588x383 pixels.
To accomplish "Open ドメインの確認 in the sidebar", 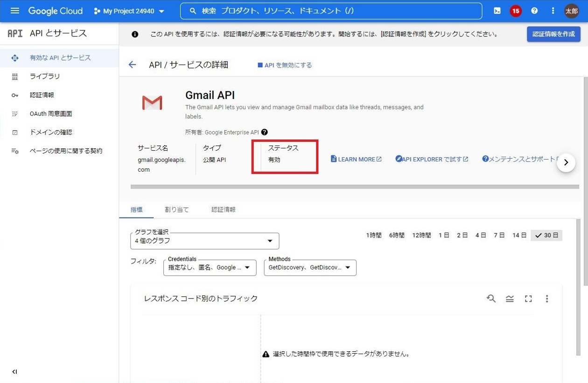I will (x=59, y=132).
